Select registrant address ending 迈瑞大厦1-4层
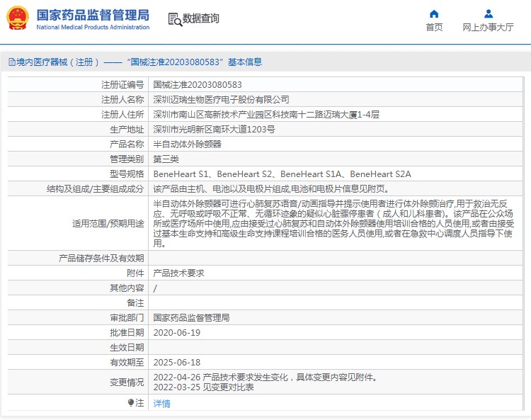 coord(266,115)
